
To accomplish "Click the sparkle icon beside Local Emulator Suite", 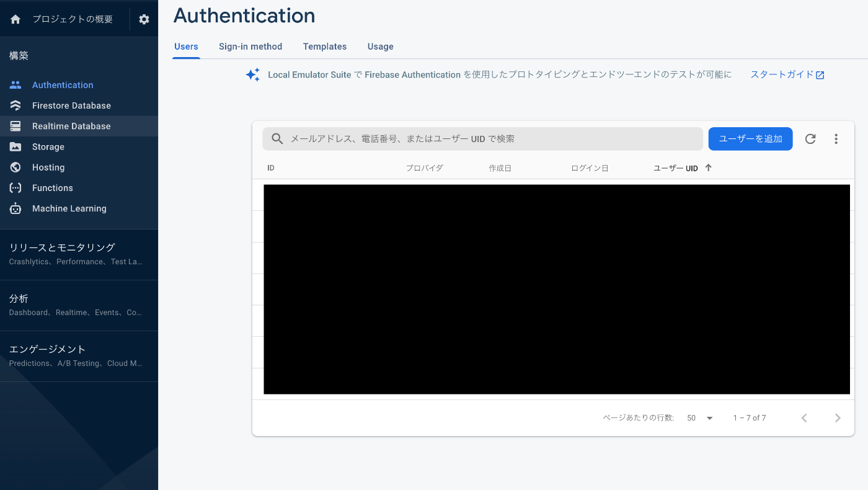I will pyautogui.click(x=252, y=74).
